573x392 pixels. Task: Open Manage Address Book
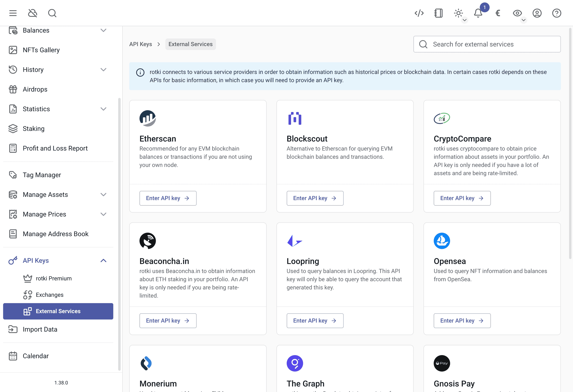58,234
